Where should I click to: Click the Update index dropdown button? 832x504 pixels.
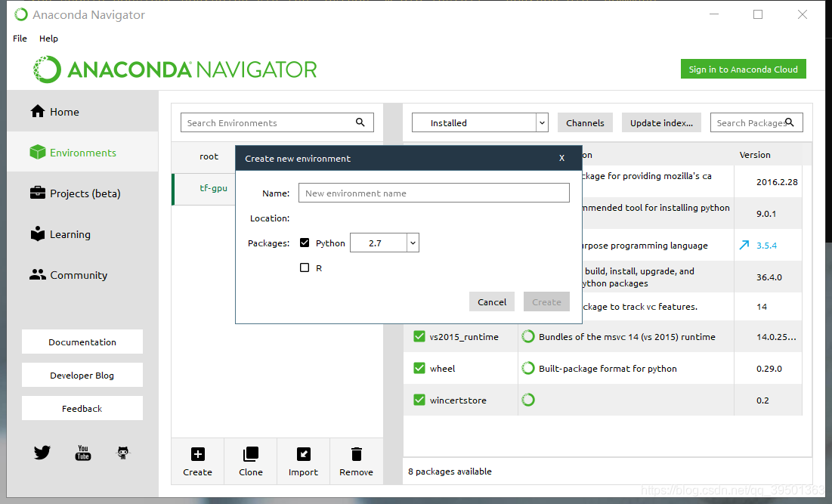tap(661, 122)
